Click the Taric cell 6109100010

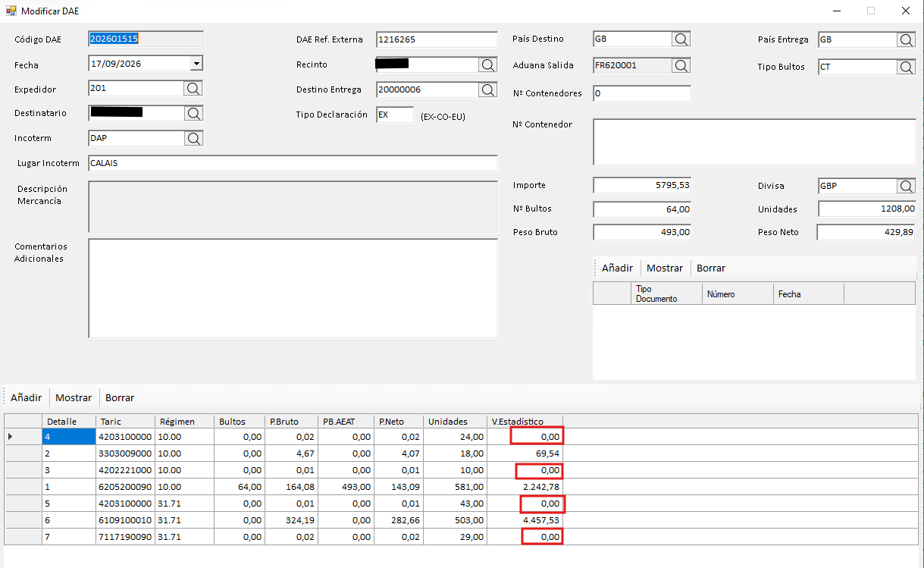pos(125,520)
